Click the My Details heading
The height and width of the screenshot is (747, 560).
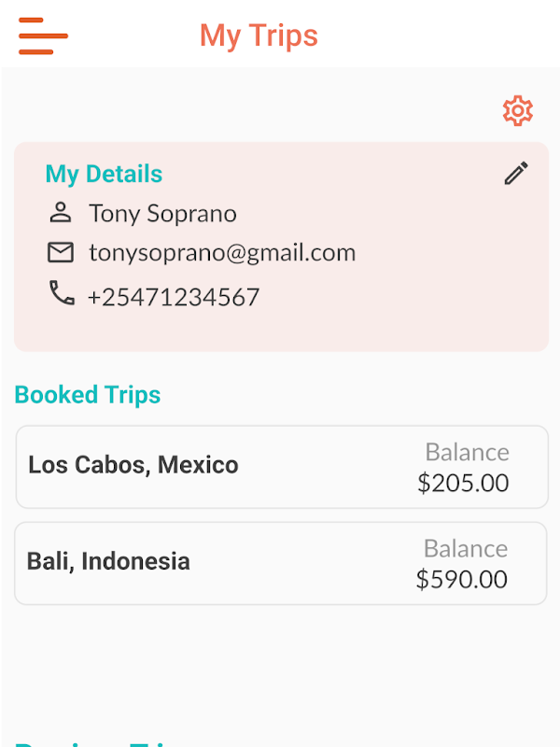(x=104, y=174)
